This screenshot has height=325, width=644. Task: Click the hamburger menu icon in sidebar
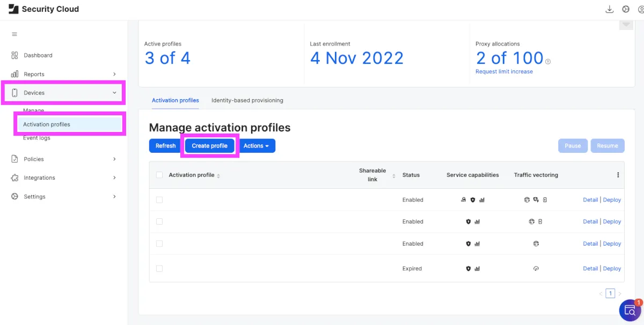click(x=14, y=34)
